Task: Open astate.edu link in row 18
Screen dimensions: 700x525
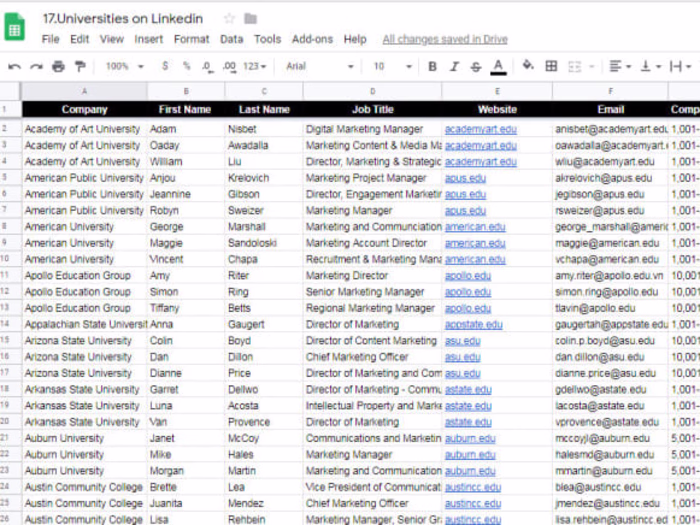Action: (x=468, y=389)
